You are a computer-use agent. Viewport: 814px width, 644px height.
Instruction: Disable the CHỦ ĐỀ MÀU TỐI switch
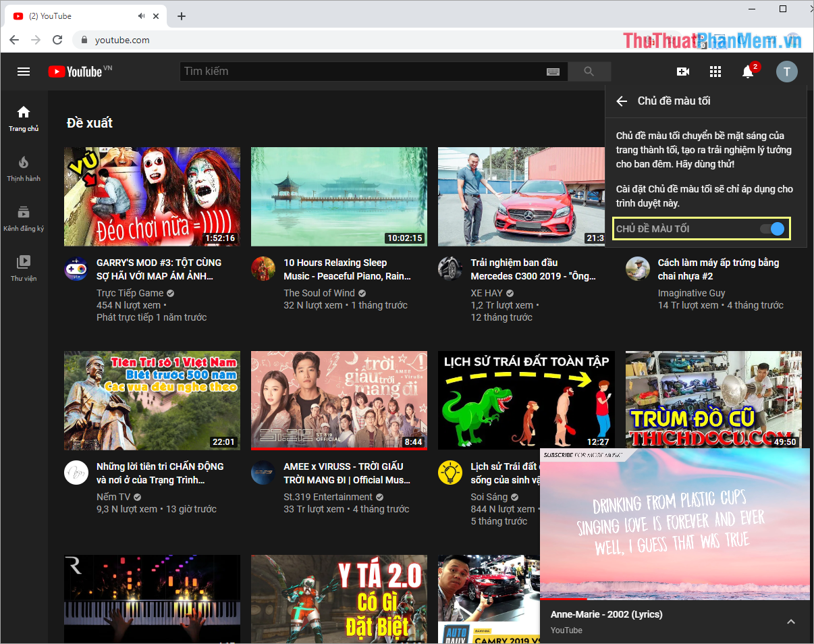click(x=776, y=228)
